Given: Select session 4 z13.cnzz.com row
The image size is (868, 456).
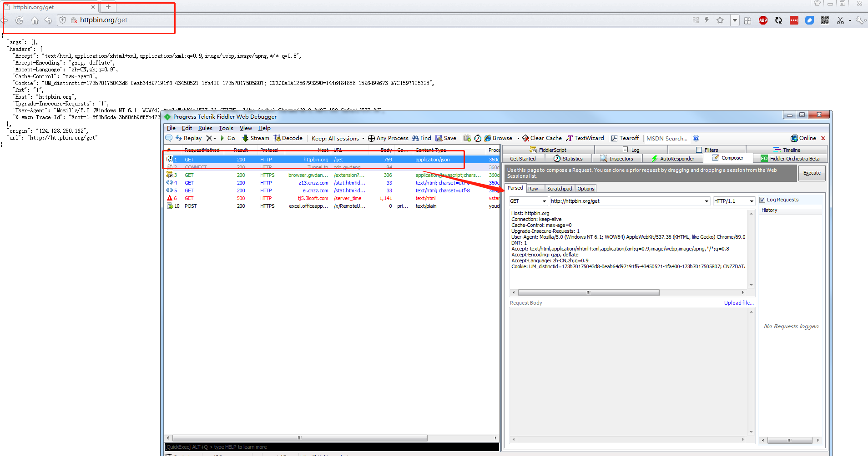Looking at the screenshot, I should click(332, 183).
